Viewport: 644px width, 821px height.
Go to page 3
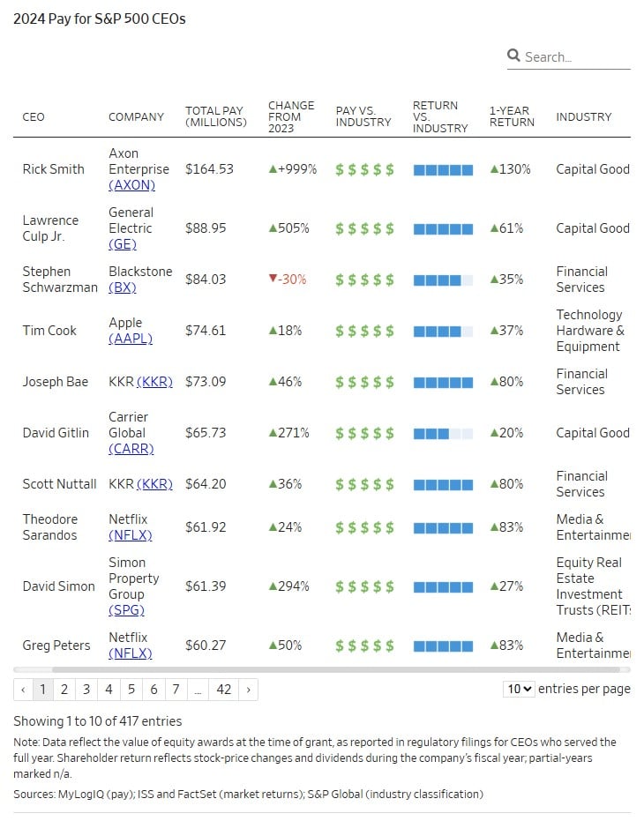86,690
